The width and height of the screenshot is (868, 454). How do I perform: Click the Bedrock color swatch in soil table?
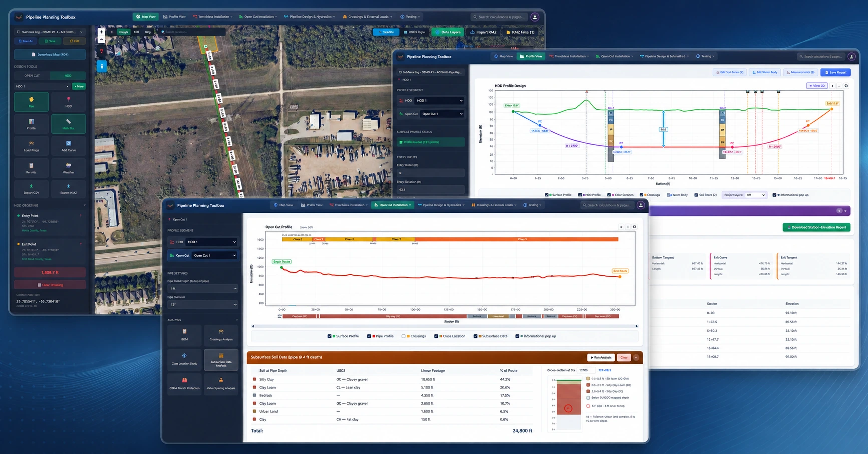click(254, 395)
